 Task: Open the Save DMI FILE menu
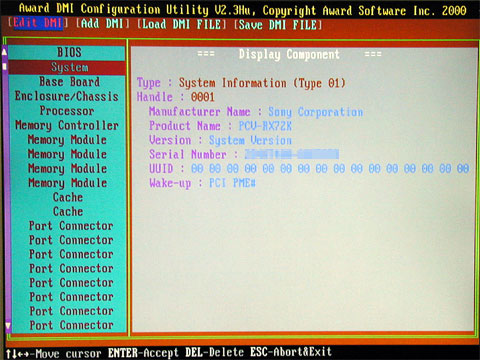(278, 25)
